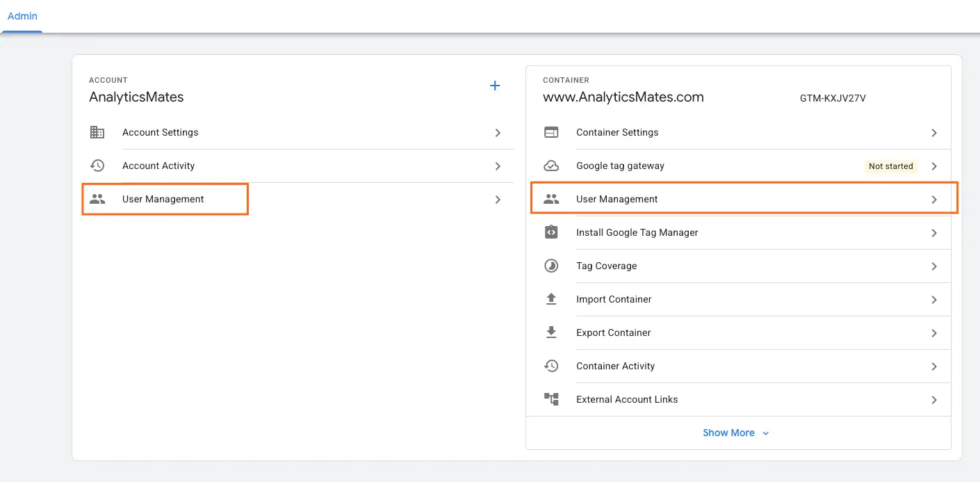
Task: Click the ACCOUNT section header text
Action: [x=108, y=80]
